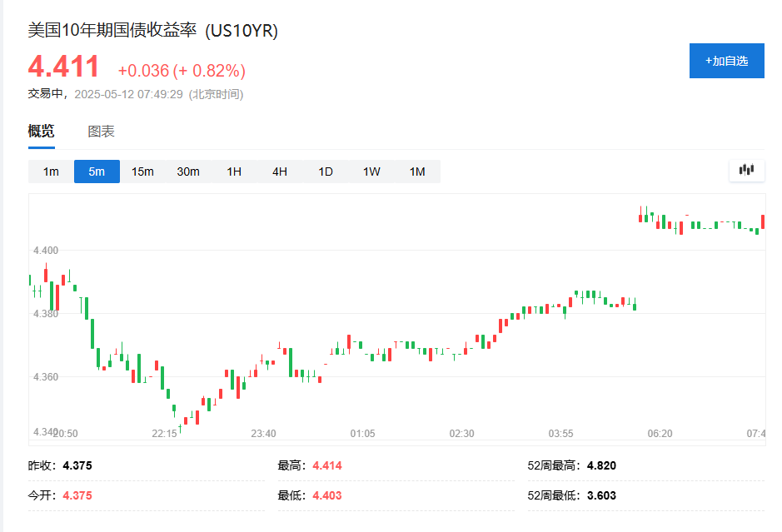
Task: Click the 4.400 y-axis price label
Action: 46,251
